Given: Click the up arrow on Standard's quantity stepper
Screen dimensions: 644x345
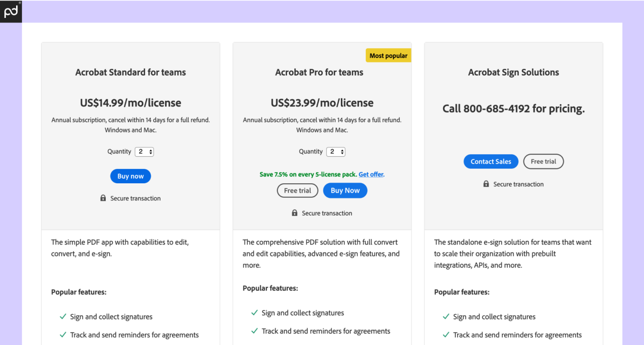Looking at the screenshot, I should click(150, 150).
